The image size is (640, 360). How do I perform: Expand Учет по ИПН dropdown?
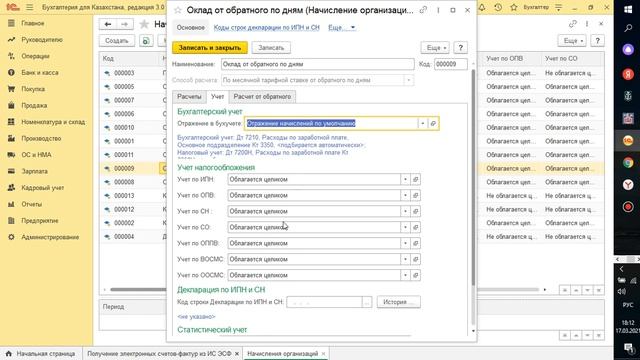405,179
